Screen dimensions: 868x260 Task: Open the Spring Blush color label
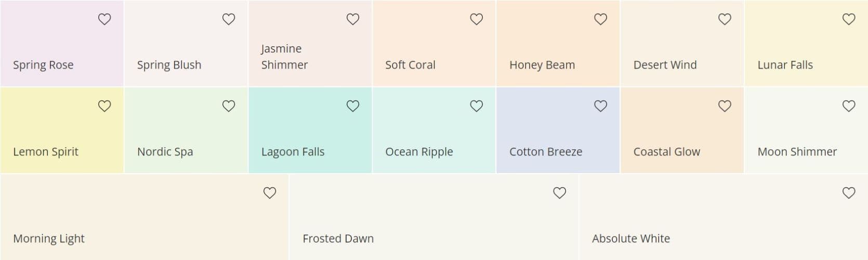click(169, 65)
